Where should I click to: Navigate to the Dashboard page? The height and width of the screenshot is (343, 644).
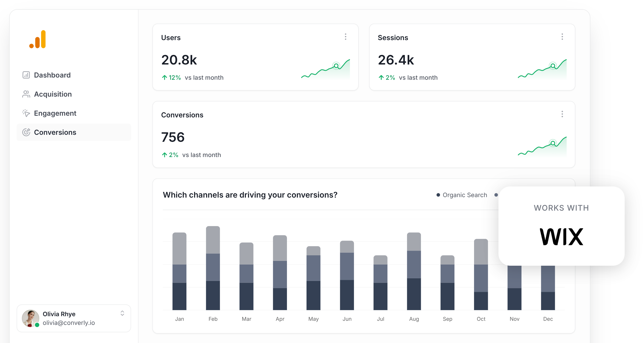point(52,75)
